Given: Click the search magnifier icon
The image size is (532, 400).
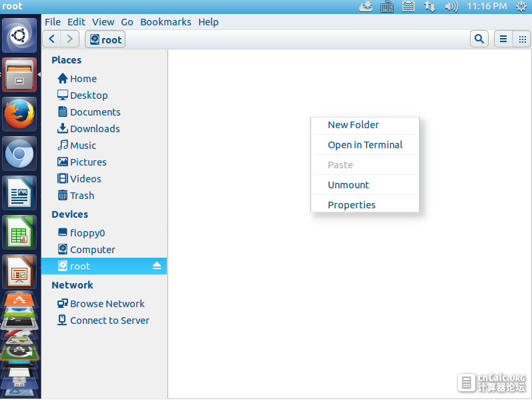Looking at the screenshot, I should click(x=479, y=39).
